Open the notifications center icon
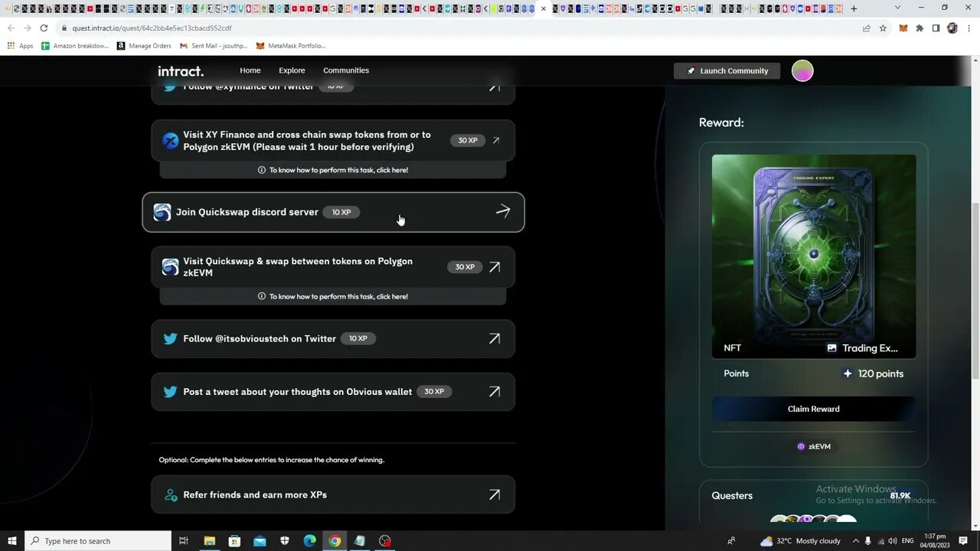The image size is (980, 551). pos(963,541)
